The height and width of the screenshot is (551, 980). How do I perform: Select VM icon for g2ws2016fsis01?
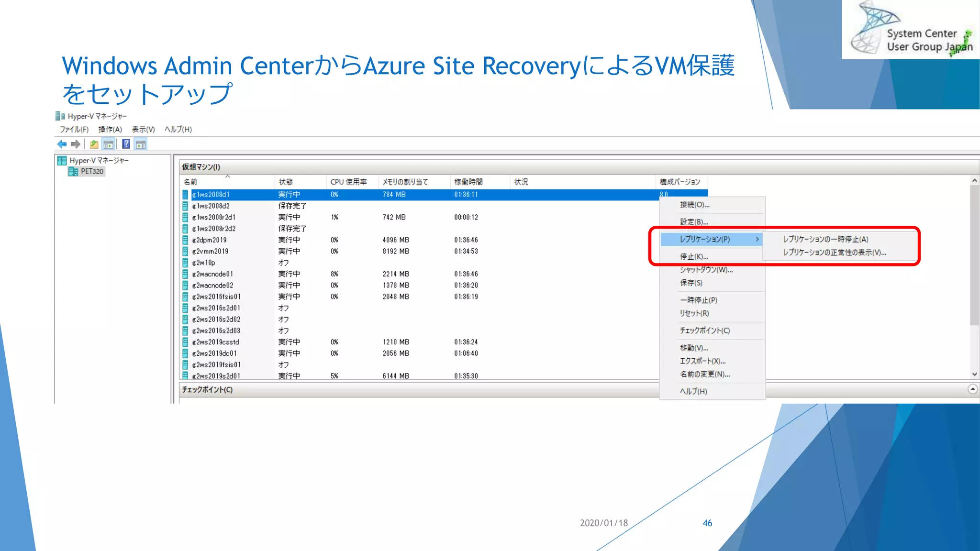(185, 297)
